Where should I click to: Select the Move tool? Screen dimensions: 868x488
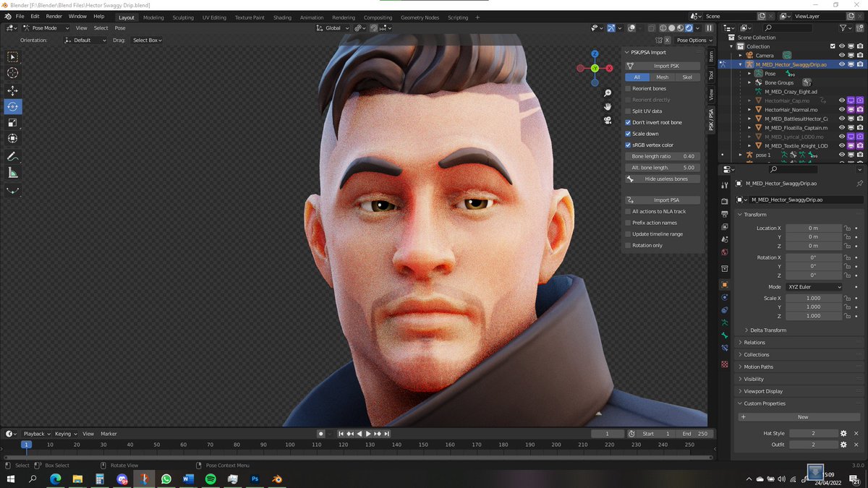(x=13, y=90)
